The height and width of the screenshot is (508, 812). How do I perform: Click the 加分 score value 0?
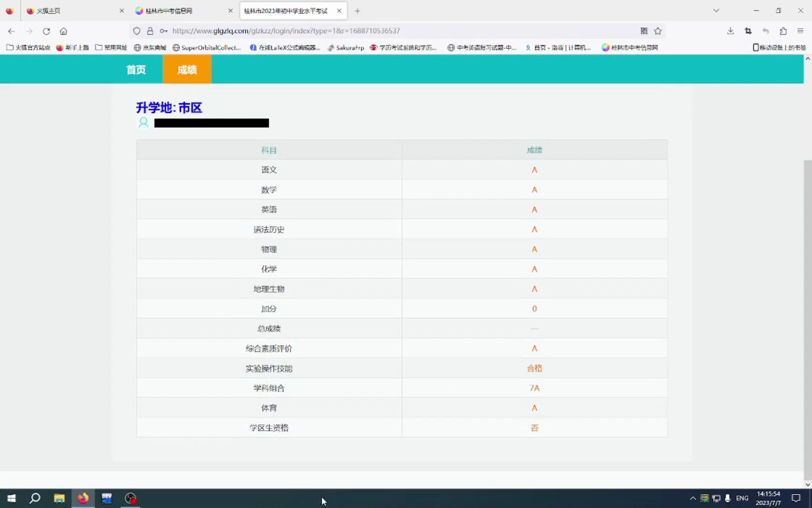tap(534, 309)
